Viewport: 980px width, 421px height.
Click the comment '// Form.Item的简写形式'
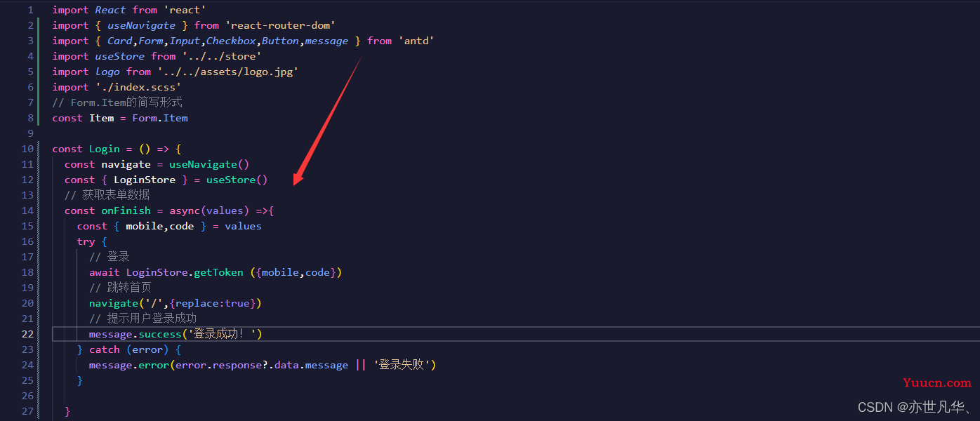[x=117, y=102]
